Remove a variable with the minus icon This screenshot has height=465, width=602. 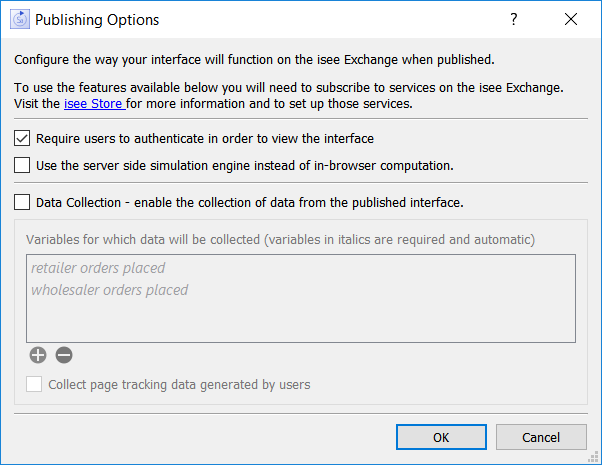point(64,355)
